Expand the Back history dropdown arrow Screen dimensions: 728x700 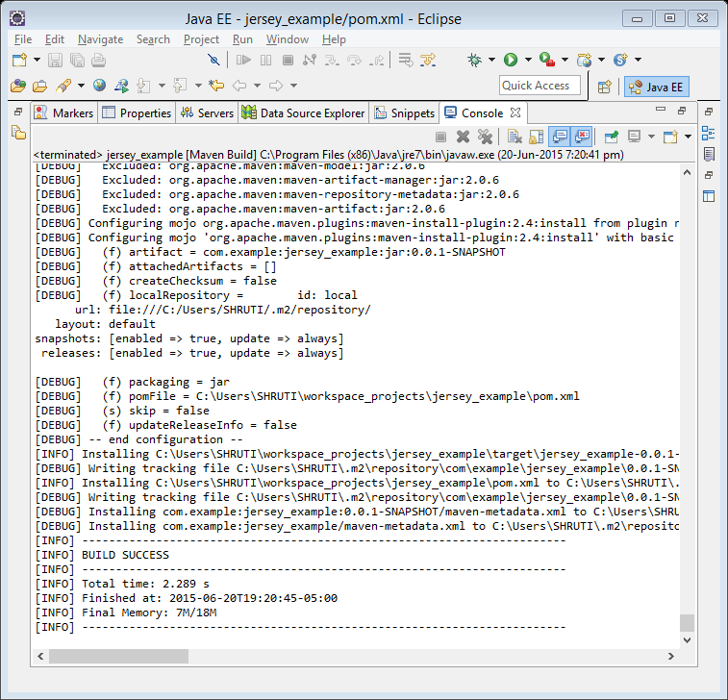point(257,86)
